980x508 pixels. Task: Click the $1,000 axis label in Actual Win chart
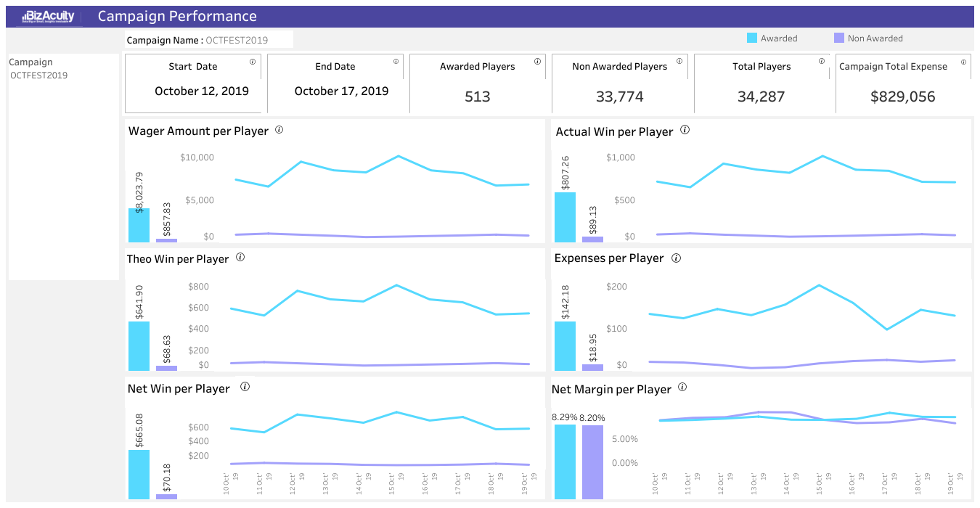[621, 157]
